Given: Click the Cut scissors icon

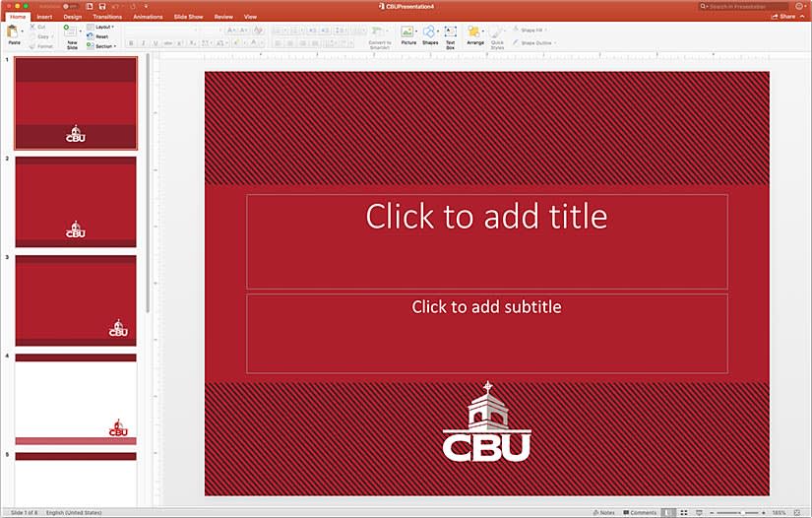Looking at the screenshot, I should coord(33,27).
